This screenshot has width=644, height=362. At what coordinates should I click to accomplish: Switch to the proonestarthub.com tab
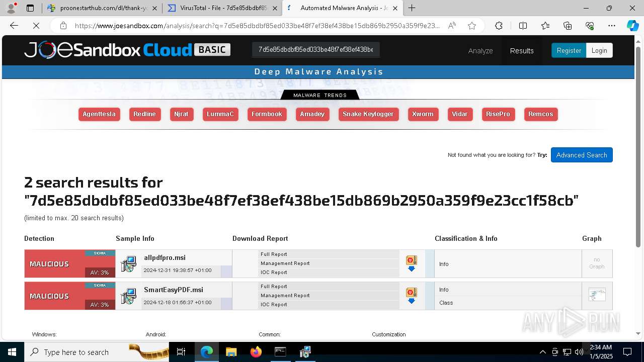[101, 8]
